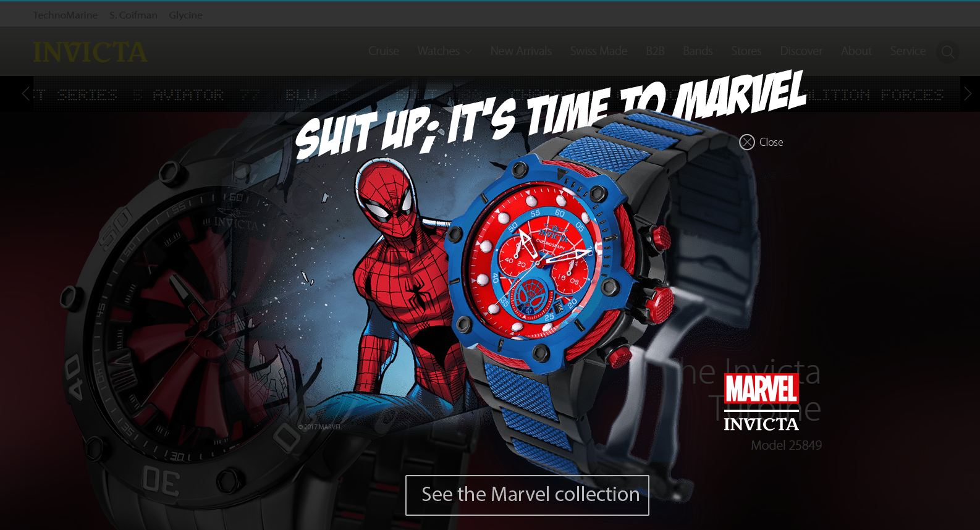Visit the S. Coifman brand link
The width and height of the screenshot is (980, 530).
(x=133, y=15)
